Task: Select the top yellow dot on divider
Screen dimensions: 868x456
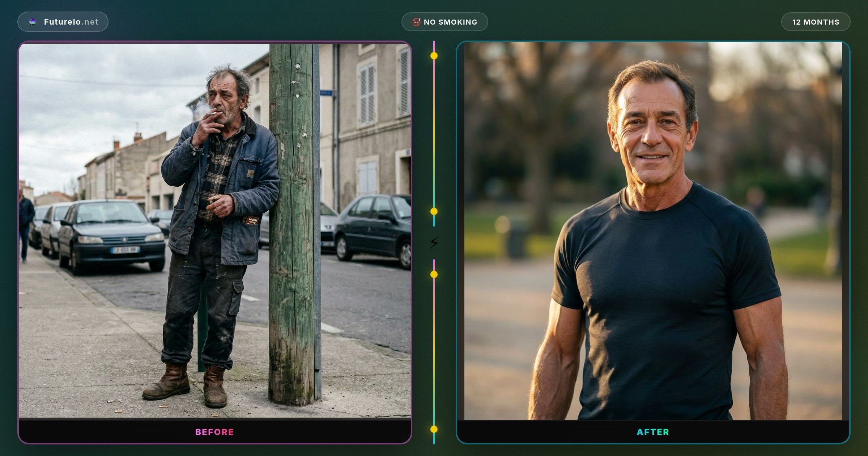Action: click(x=434, y=56)
